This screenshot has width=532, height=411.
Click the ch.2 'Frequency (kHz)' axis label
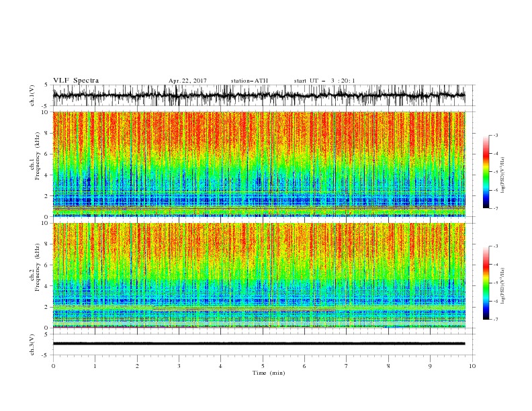[37, 267]
